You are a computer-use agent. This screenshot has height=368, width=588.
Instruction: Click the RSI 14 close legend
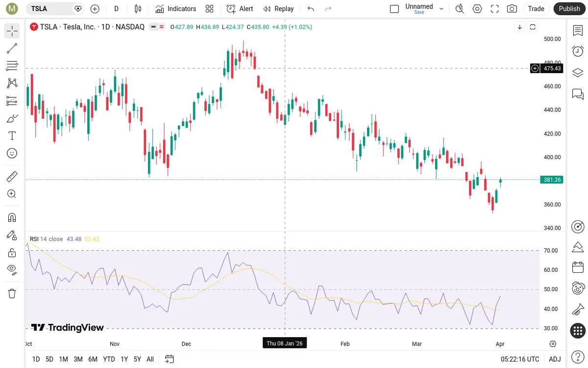(47, 239)
